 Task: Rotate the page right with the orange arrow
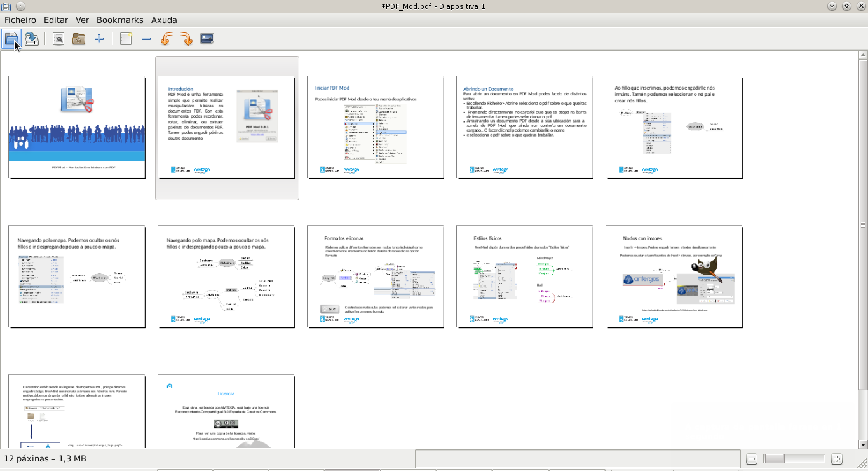click(x=187, y=39)
